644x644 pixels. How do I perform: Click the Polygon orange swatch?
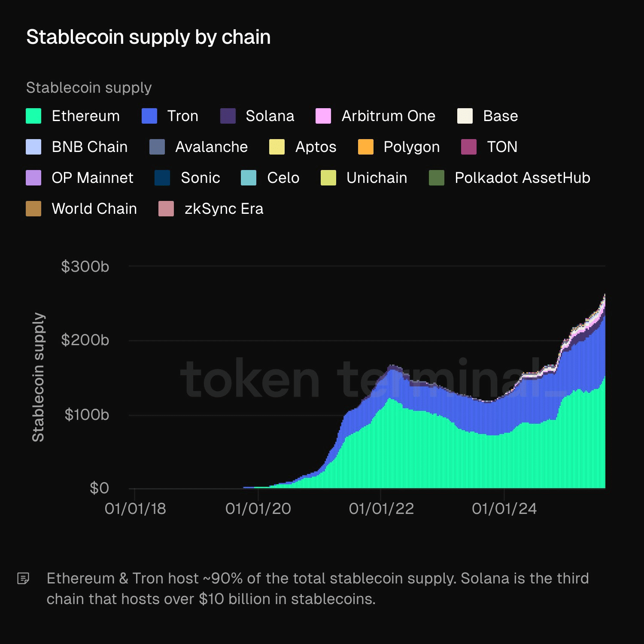tap(366, 147)
